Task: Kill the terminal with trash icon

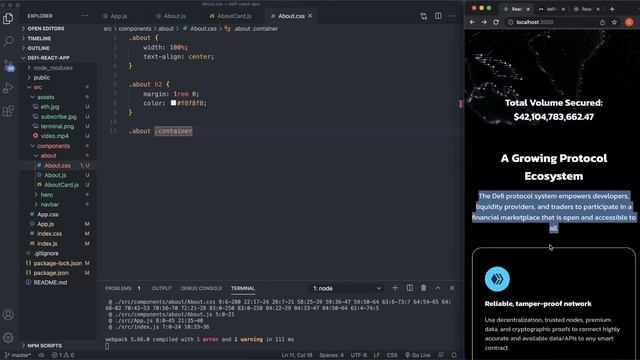Action: [424, 288]
